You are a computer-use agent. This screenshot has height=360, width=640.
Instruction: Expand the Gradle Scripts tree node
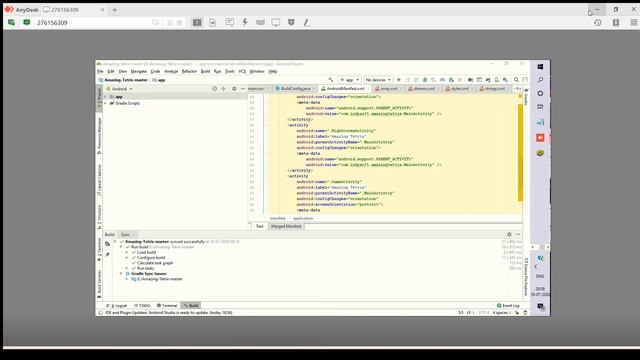pos(106,103)
